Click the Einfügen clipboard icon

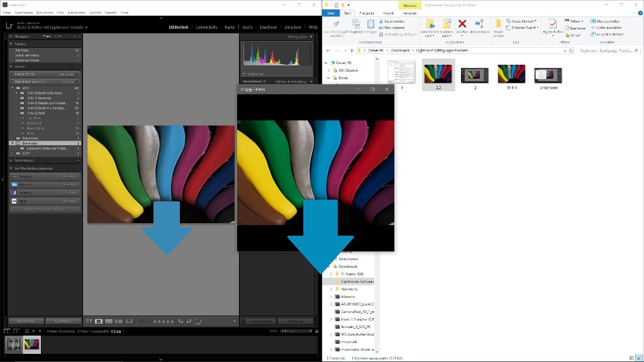tap(370, 25)
